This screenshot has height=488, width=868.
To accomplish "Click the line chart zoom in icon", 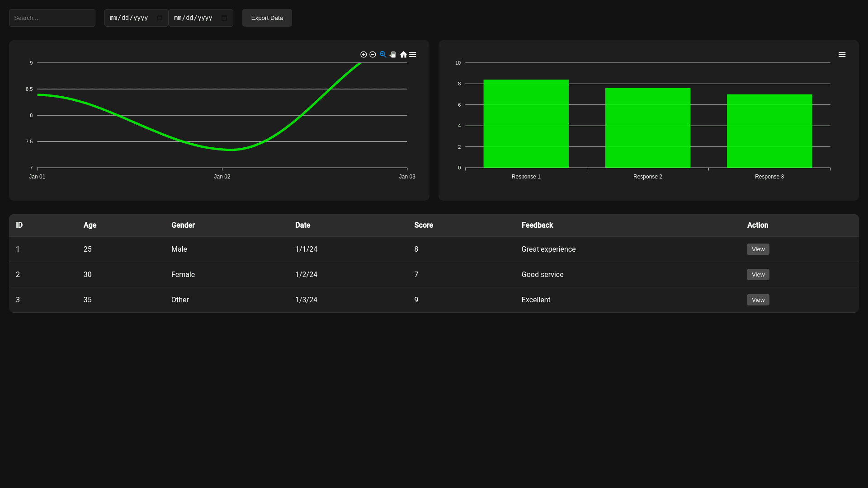I will click(x=363, y=55).
